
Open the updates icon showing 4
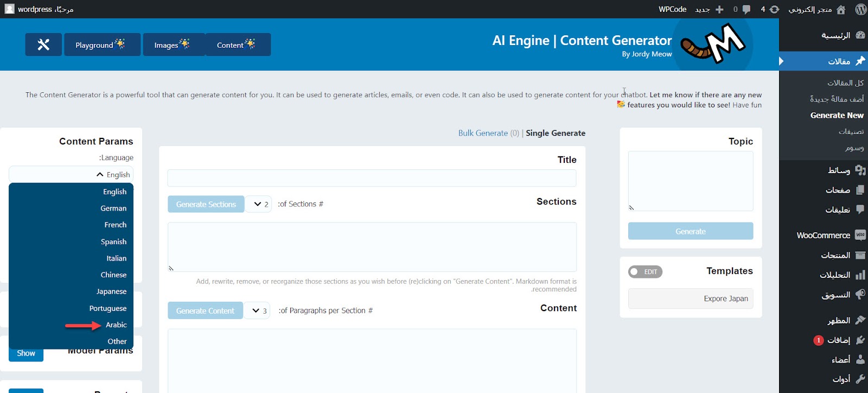770,9
